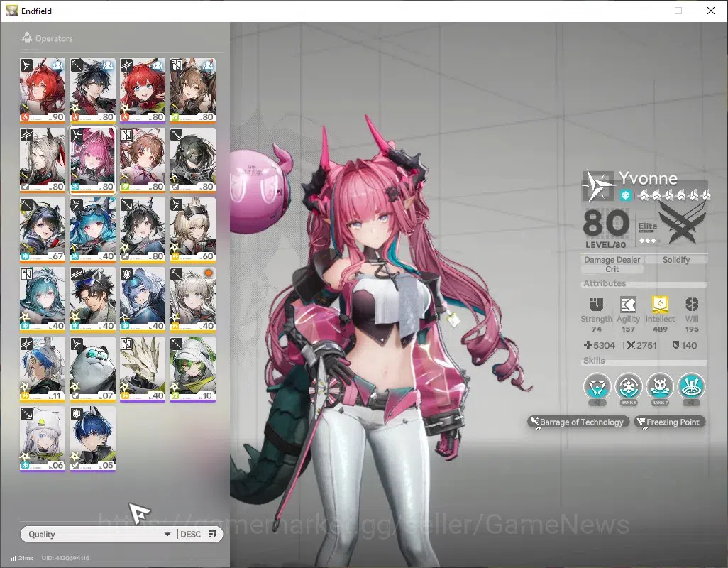Click the attack crossed-swords icon showing 2751
The width and height of the screenshot is (728, 568).
[631, 345]
